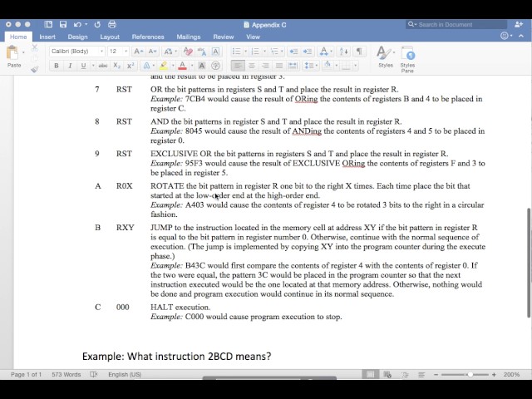Adjust the zoom slider handle

pyautogui.click(x=470, y=375)
